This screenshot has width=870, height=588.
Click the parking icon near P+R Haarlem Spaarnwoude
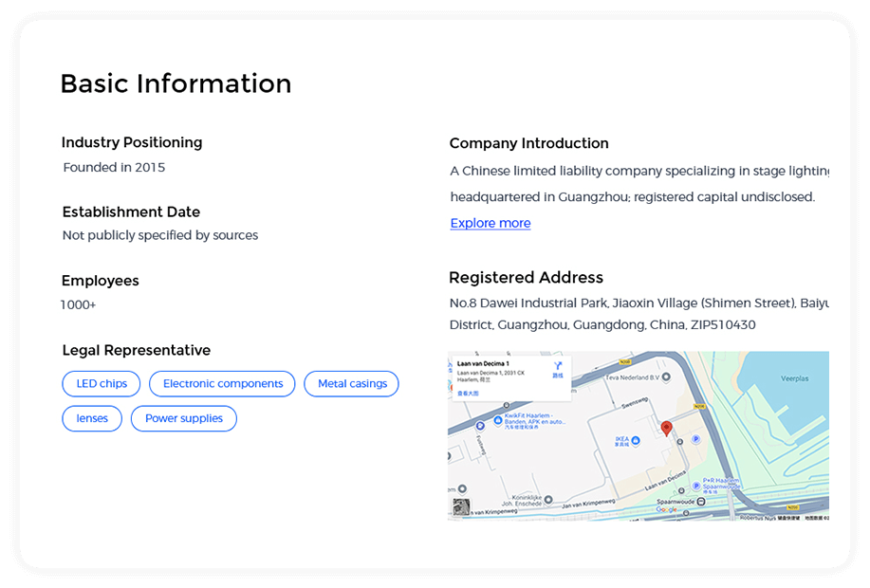(695, 484)
